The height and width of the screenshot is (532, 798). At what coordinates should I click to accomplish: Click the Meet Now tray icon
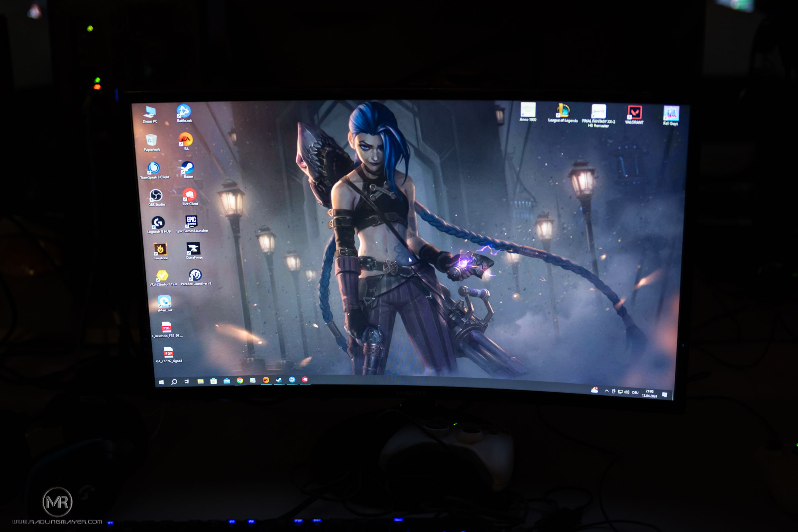[x=613, y=391]
